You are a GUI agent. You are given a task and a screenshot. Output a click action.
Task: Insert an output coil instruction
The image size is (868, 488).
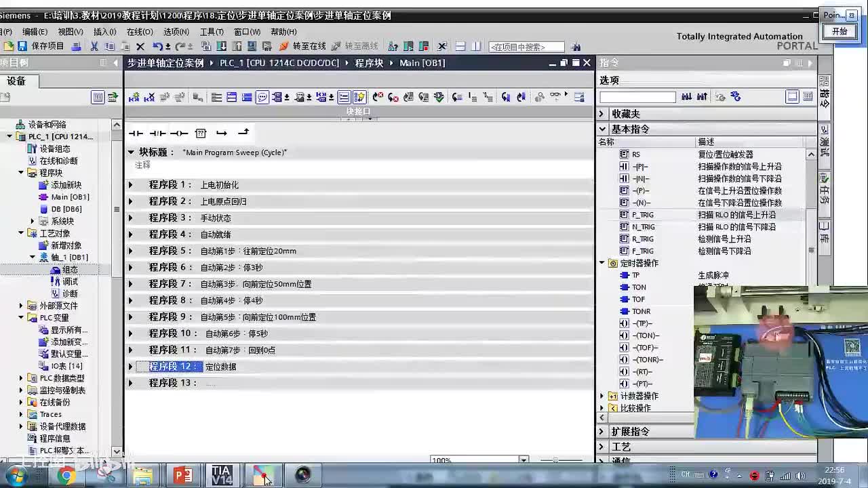pyautogui.click(x=179, y=133)
